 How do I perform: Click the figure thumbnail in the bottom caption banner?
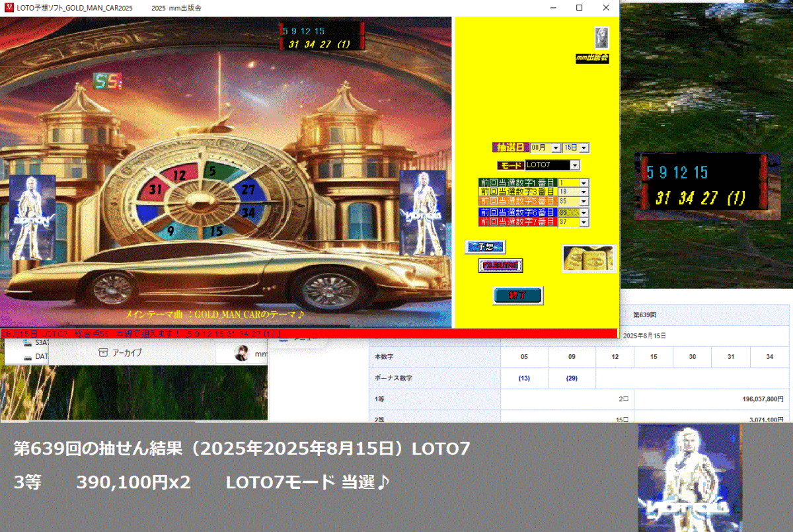[x=689, y=478]
